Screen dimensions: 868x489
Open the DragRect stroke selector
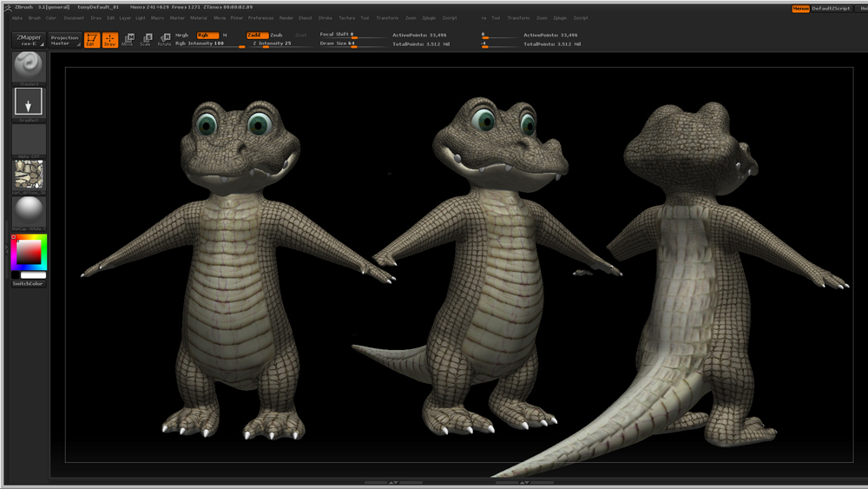click(x=29, y=103)
